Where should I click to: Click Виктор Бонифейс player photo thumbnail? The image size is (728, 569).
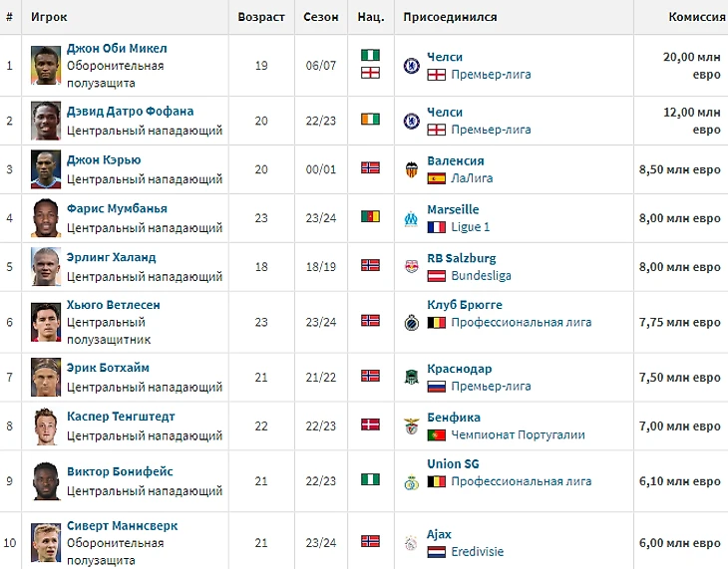(x=47, y=479)
